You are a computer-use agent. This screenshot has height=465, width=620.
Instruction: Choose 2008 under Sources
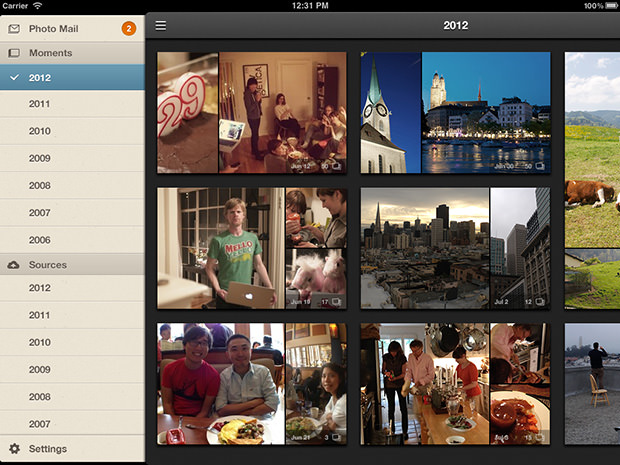tap(72, 397)
